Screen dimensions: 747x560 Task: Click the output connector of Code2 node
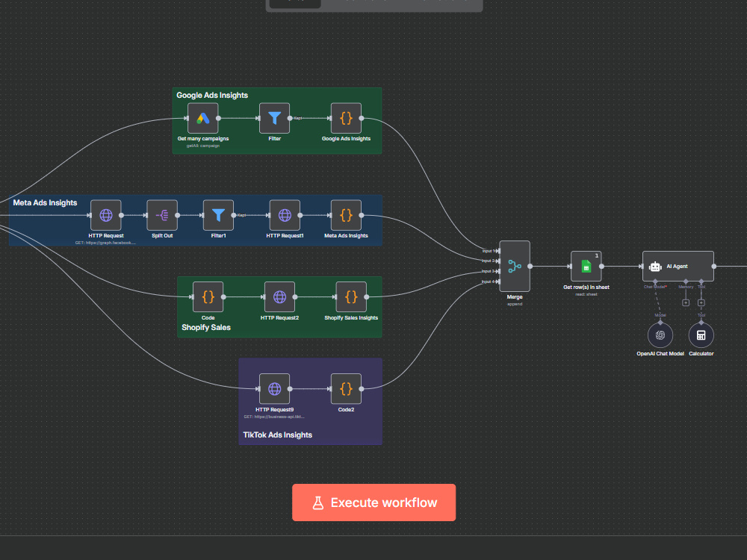[362, 389]
